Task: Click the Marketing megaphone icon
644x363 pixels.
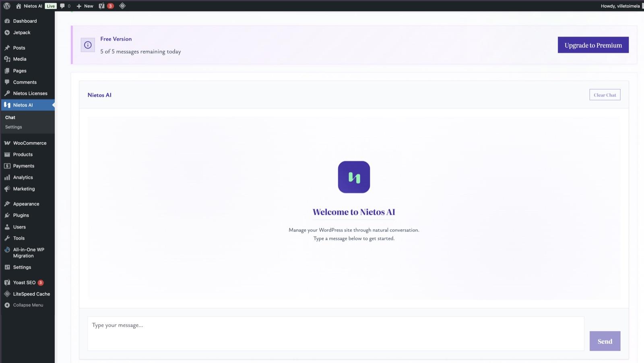Action: 7,189
